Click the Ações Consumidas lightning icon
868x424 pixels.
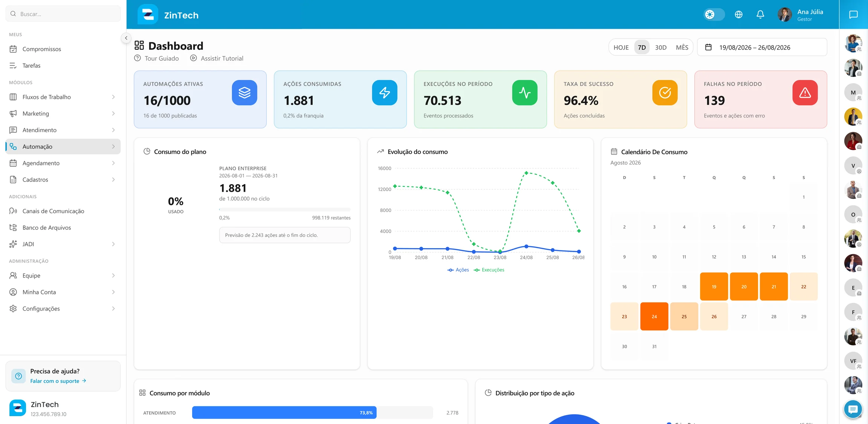tap(385, 93)
